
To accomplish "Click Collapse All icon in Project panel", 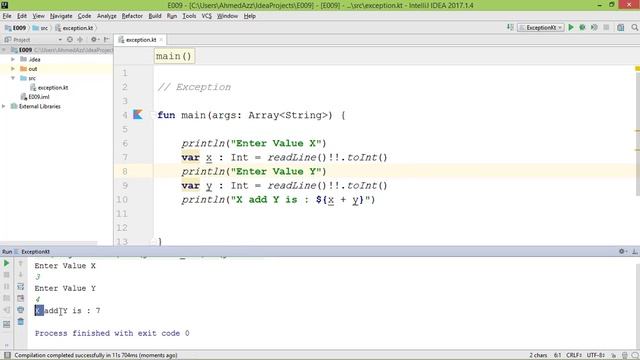I will (x=80, y=40).
